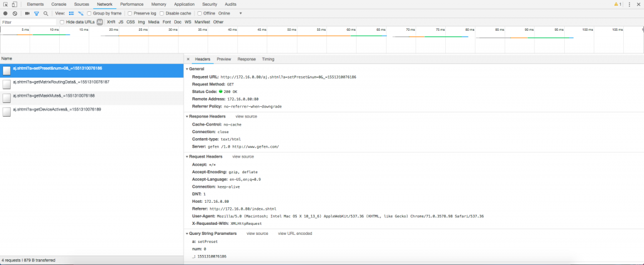Collapse the General section
The height and width of the screenshot is (265, 644).
pos(189,68)
